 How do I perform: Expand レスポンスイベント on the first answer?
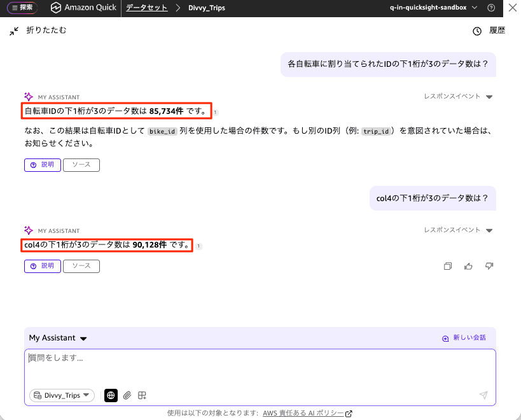(458, 96)
